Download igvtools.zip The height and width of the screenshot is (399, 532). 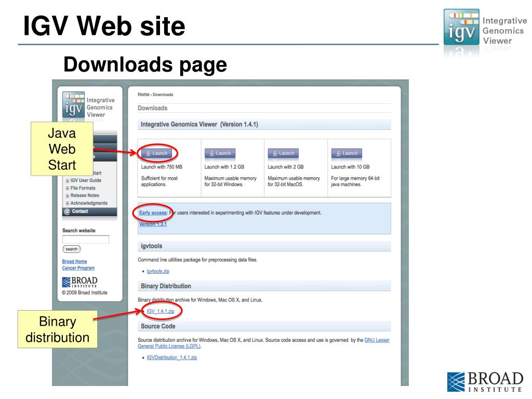(158, 271)
